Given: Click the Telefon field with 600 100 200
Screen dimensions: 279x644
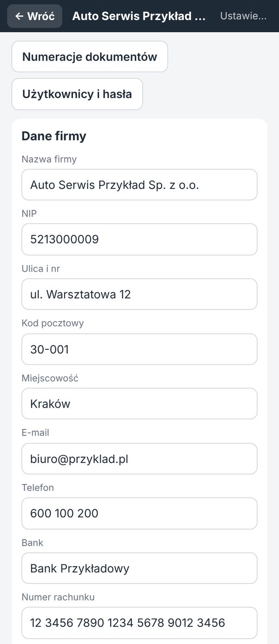Looking at the screenshot, I should pos(139,513).
